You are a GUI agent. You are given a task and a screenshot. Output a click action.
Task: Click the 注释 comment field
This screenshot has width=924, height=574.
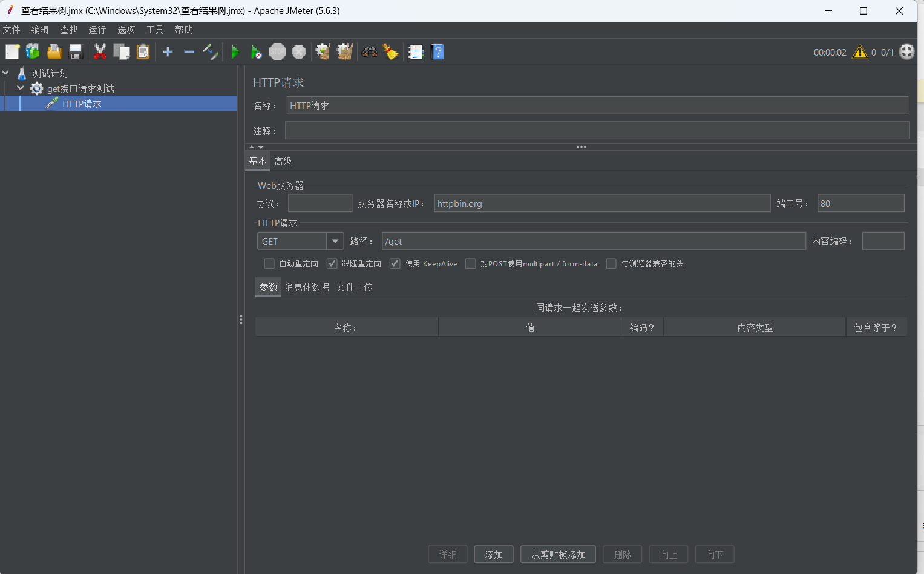pyautogui.click(x=597, y=130)
